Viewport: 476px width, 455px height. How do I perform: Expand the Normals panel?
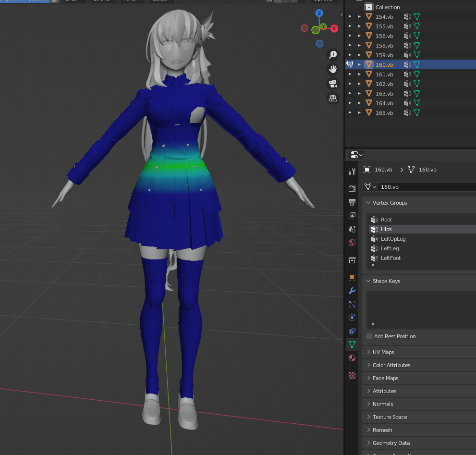pyautogui.click(x=368, y=404)
